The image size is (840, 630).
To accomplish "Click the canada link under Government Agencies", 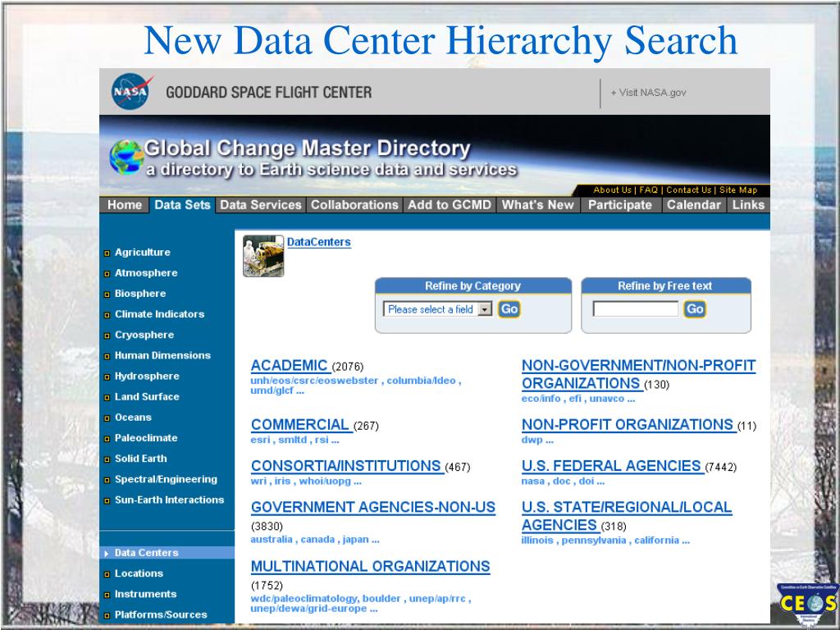I will coord(317,540).
